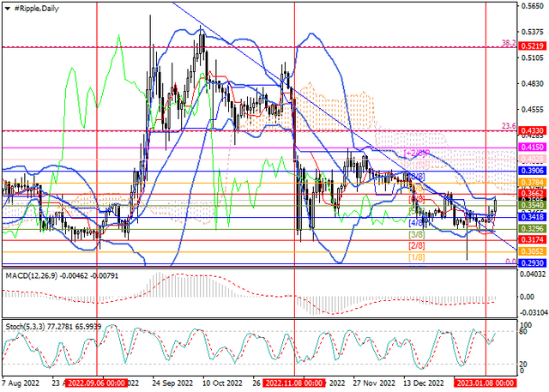
Task: Click the magenta 0.4150 price level label
Action: click(532, 147)
